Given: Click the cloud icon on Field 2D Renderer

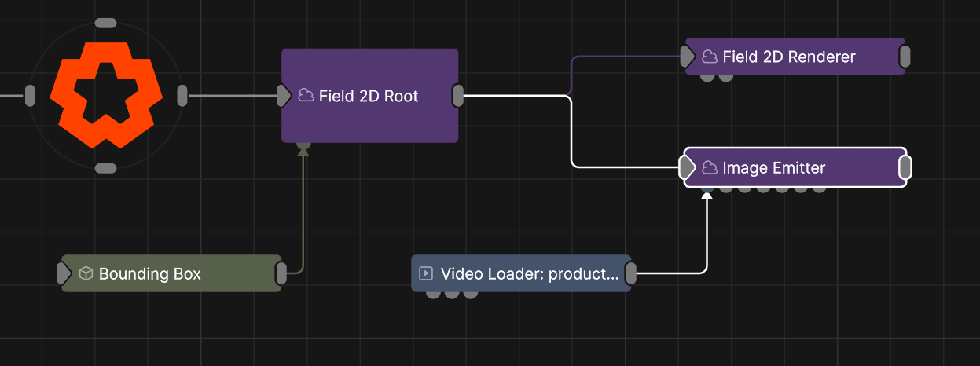Looking at the screenshot, I should point(710,57).
